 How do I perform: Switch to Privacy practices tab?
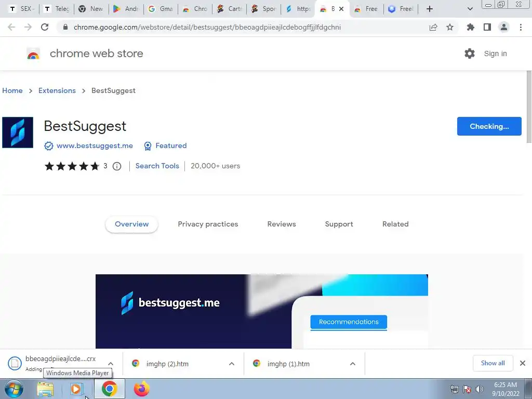208,224
